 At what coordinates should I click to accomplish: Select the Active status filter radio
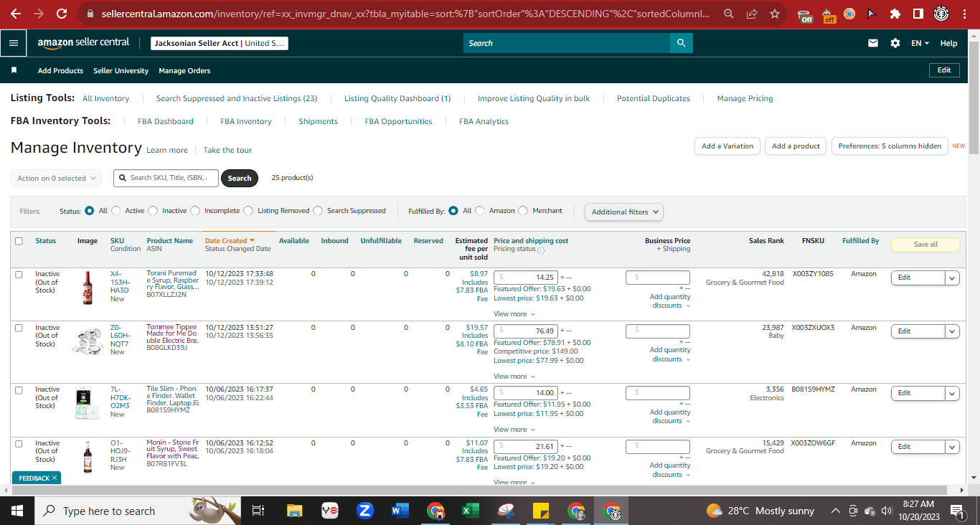pos(116,211)
